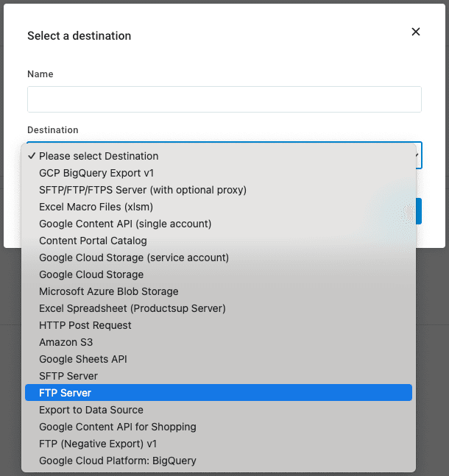Select Microsoft Azure Blob Storage option

(109, 291)
